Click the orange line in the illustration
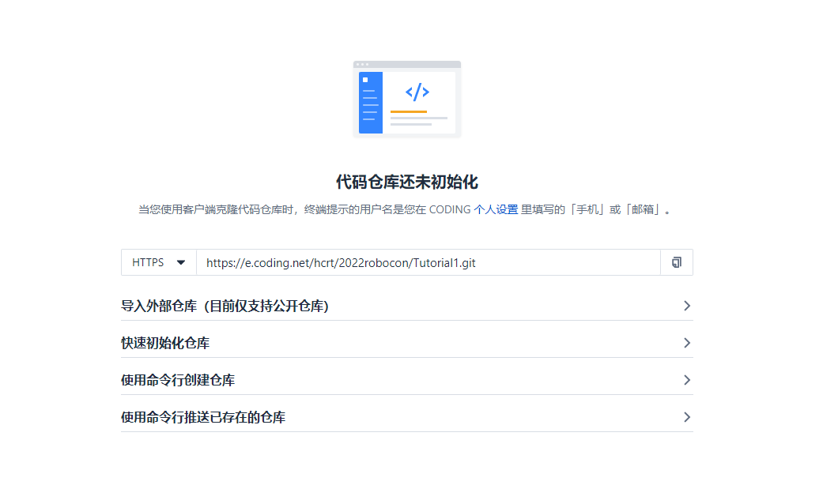Viewport: 823px width, 504px height. pyautogui.click(x=408, y=112)
